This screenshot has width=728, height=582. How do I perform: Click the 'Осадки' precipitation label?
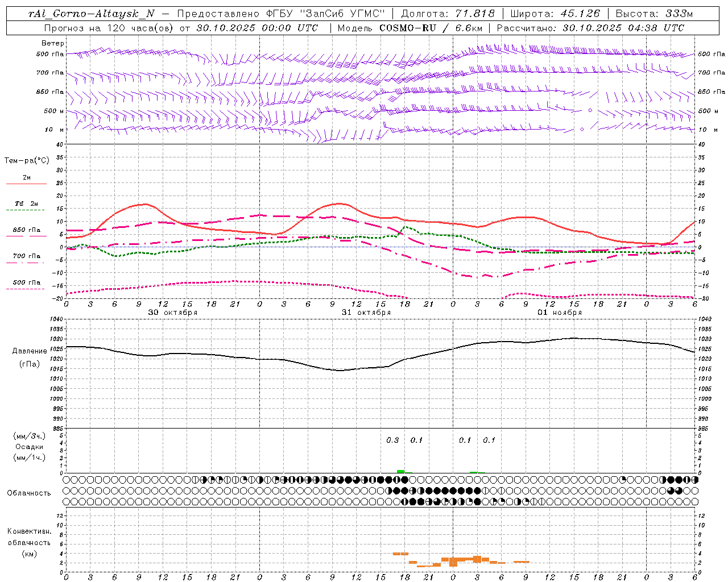(x=30, y=447)
